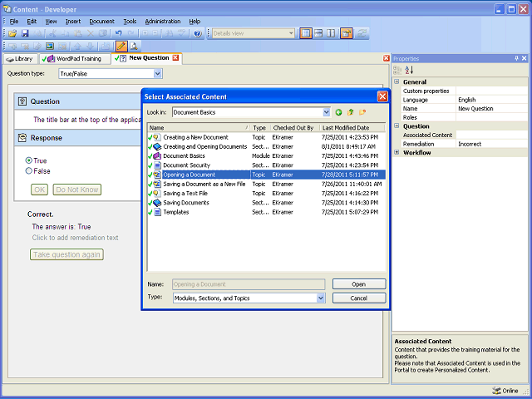Viewport: 532px width, 399px height.
Task: Click the preview magnifier icon in second toolbar
Action: click(134, 46)
